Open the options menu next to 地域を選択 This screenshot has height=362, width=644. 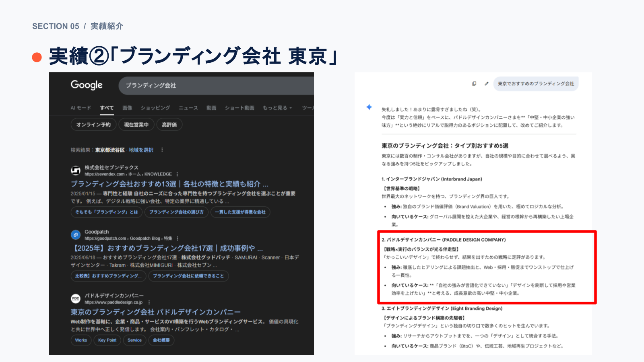(162, 150)
